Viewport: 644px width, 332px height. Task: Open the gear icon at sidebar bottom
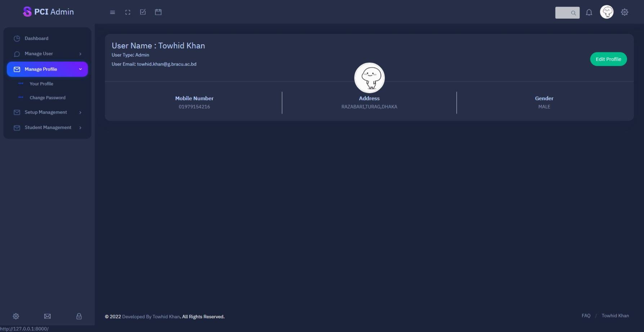click(15, 316)
